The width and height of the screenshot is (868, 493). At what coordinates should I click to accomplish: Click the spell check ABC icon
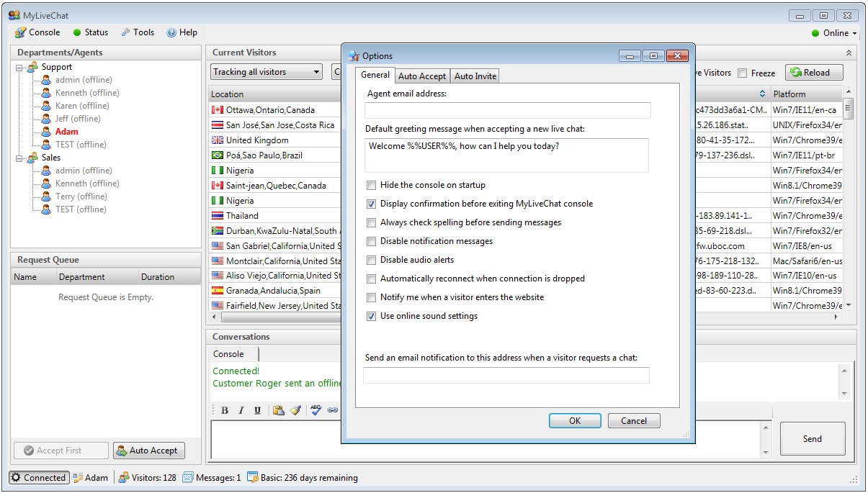tap(316, 410)
